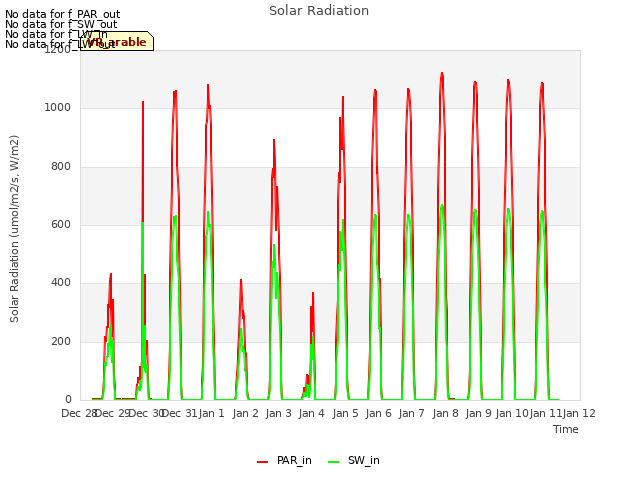This screenshot has width=640, height=480.
Task: Click the SW_in peak on Jan 1
Action: (208, 212)
